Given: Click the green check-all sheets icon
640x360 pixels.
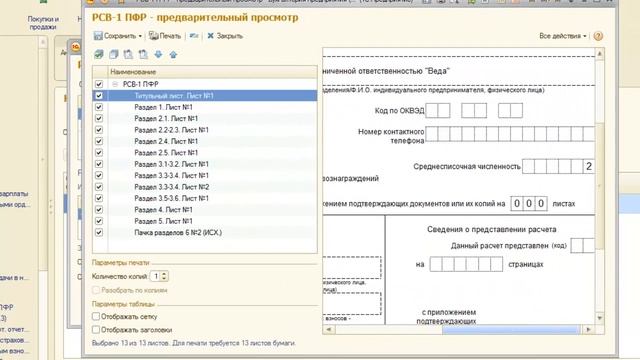Looking at the screenshot, I should point(99,54).
